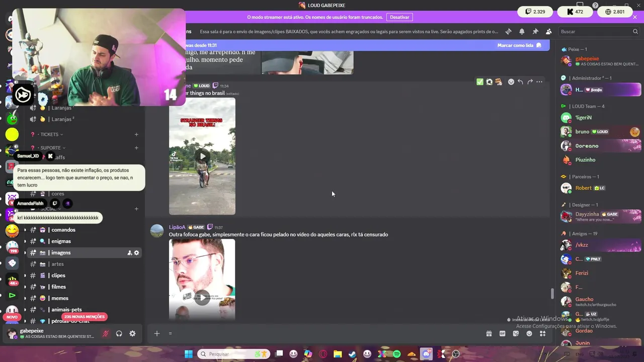Screen dimensions: 644x362
Task: Open File Explorer from taskbar
Action: [x=338, y=354]
